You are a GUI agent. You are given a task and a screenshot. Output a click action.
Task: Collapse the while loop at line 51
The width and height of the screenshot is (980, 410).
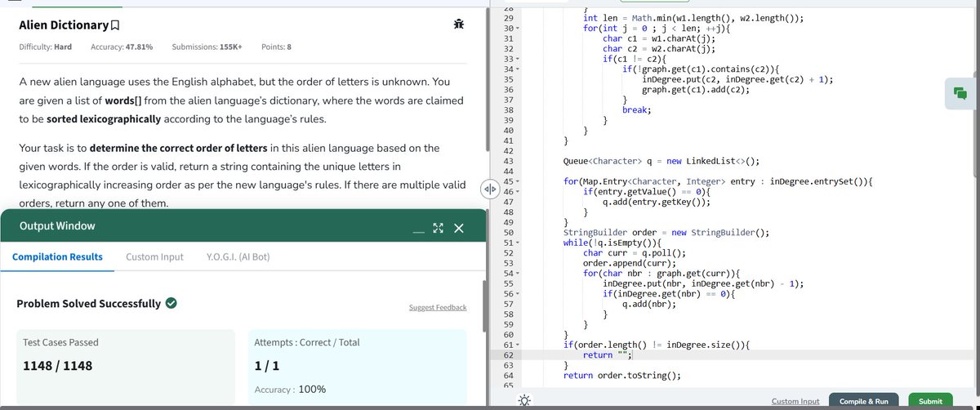coord(517,243)
